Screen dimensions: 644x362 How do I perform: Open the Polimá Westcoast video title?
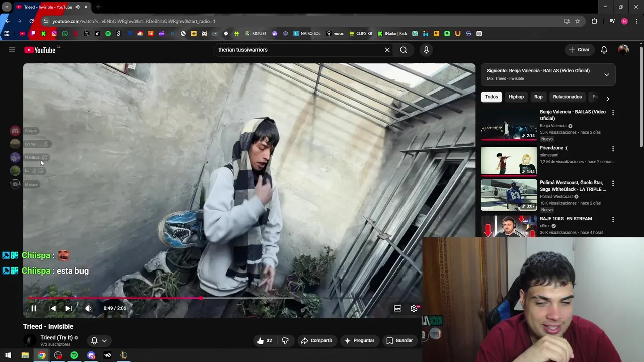tap(573, 186)
